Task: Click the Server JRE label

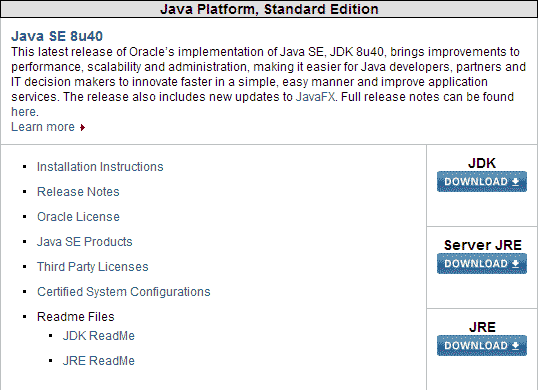Action: click(483, 245)
